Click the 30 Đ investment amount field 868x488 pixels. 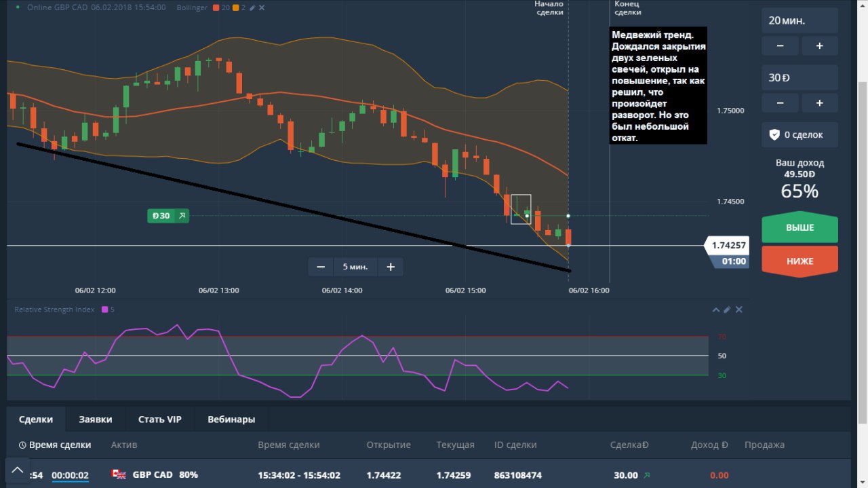800,77
